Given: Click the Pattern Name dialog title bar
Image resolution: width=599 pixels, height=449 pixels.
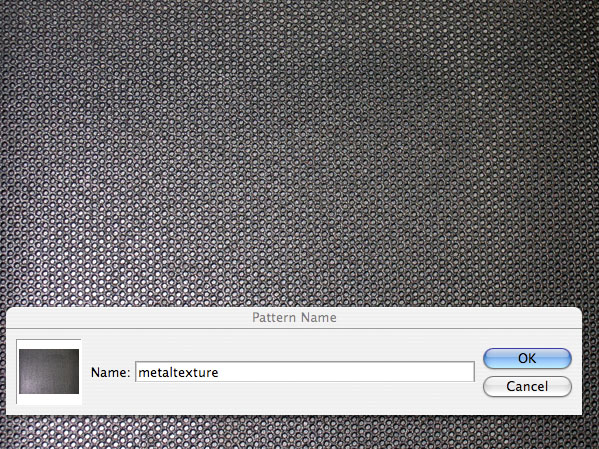Looking at the screenshot, I should [x=294, y=318].
